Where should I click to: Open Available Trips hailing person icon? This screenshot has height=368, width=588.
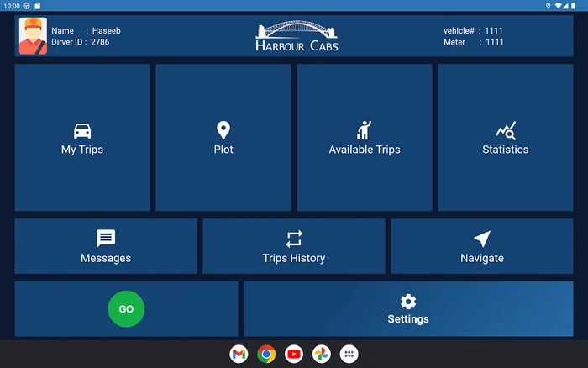pos(364,130)
